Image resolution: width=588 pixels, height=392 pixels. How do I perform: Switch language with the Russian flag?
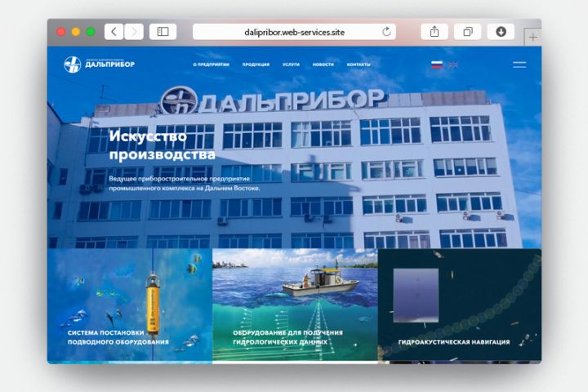[x=437, y=65]
